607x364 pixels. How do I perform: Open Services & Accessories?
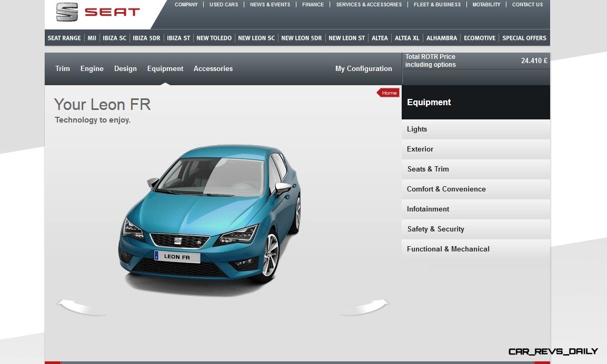pyautogui.click(x=369, y=5)
